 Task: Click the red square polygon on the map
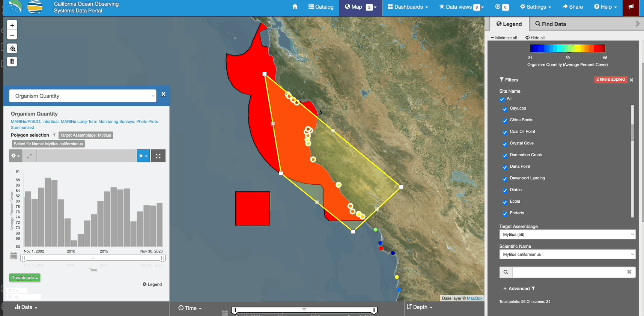point(253,208)
